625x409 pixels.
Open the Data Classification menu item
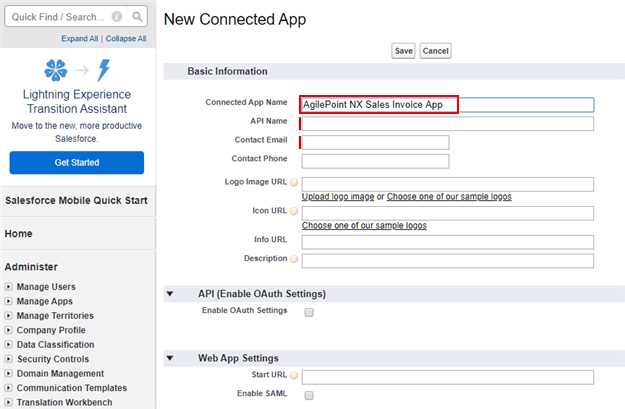pos(55,344)
